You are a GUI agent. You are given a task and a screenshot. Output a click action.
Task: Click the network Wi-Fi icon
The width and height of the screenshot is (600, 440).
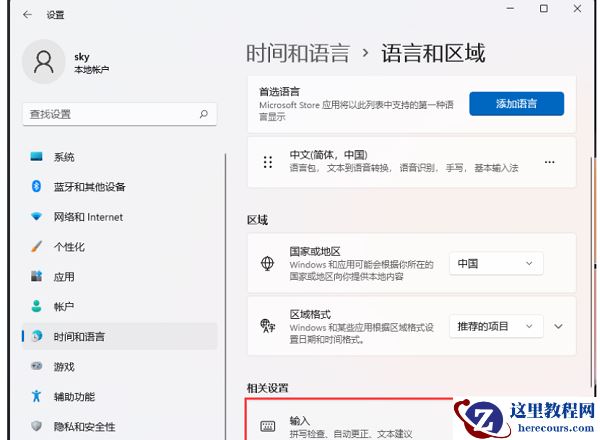point(36,217)
